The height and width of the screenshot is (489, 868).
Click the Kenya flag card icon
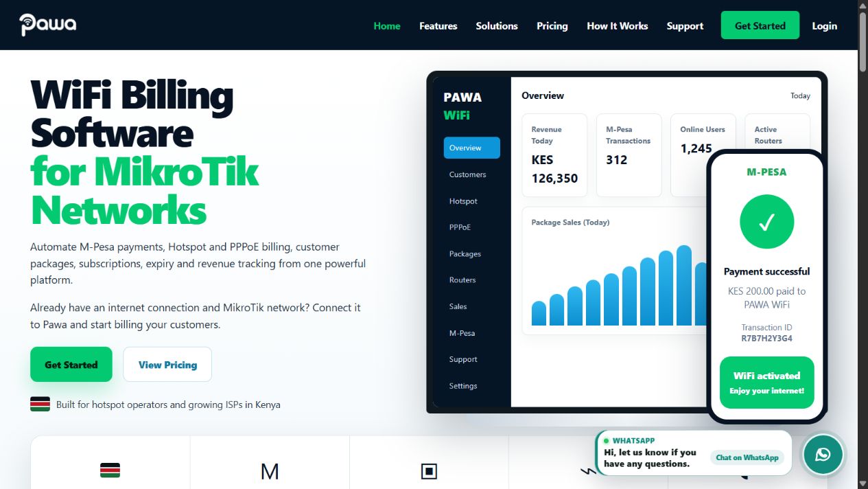click(110, 470)
